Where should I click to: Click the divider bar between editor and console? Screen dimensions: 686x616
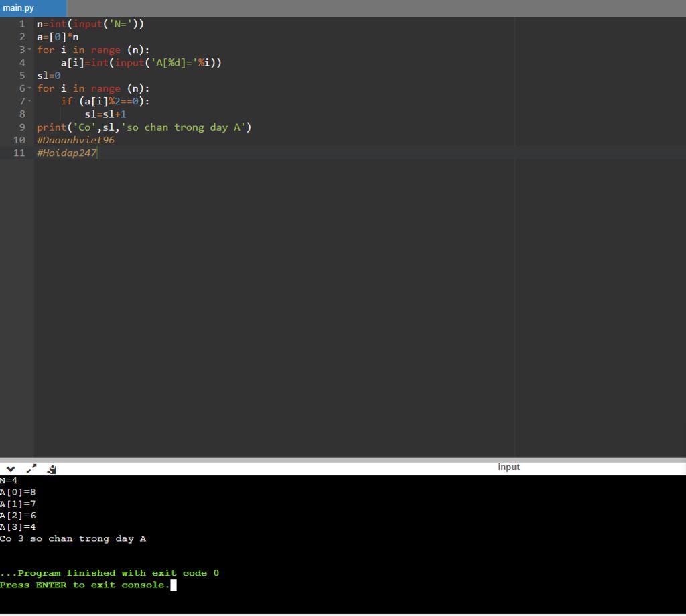tap(343, 460)
